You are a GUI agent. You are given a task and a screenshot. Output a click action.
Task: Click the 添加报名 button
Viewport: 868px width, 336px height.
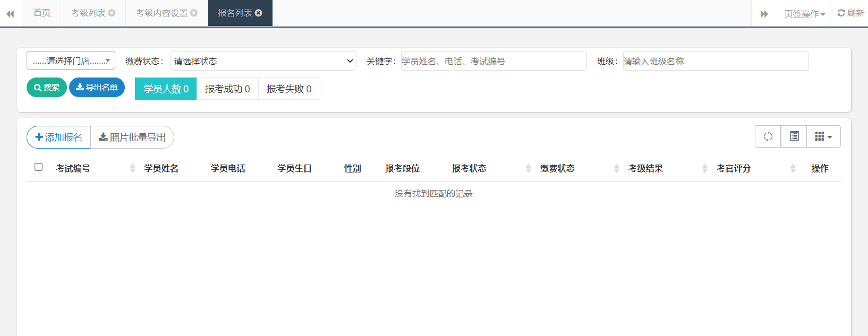click(x=58, y=137)
